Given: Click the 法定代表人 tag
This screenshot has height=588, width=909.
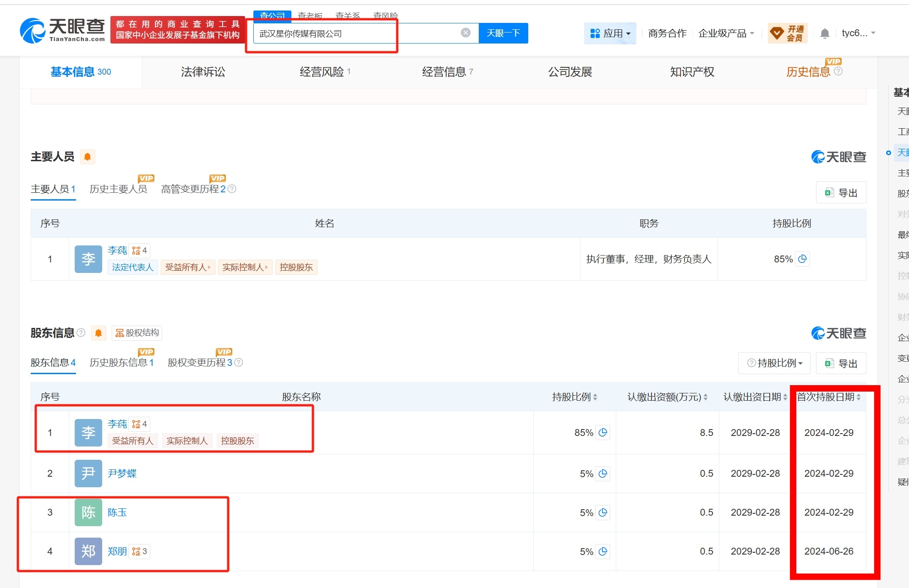Looking at the screenshot, I should [133, 267].
